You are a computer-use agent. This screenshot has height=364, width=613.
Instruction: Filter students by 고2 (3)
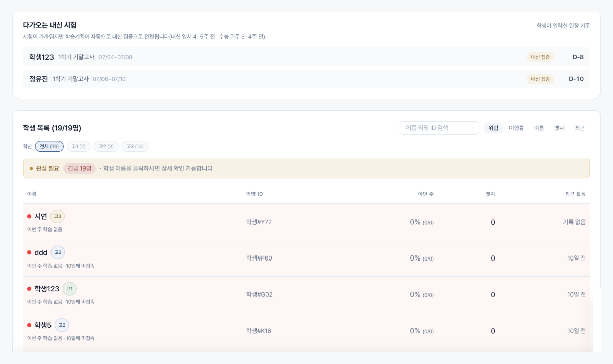coord(106,146)
